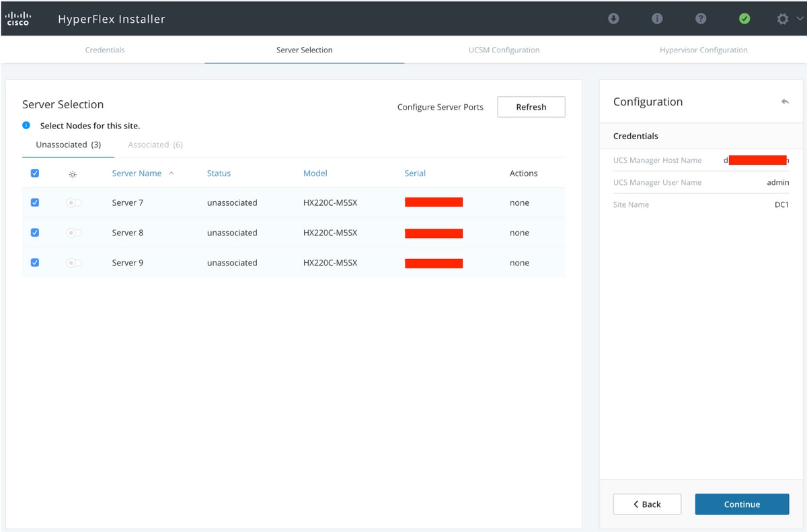Screen dimensions: 807x532
Task: Select the Server Selection step tab
Action: coord(305,50)
